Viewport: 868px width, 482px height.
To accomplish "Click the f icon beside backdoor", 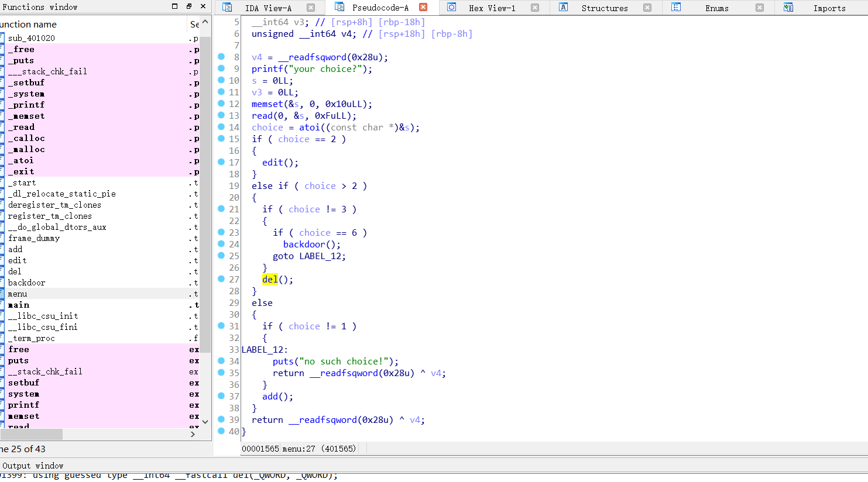I will tap(3, 282).
